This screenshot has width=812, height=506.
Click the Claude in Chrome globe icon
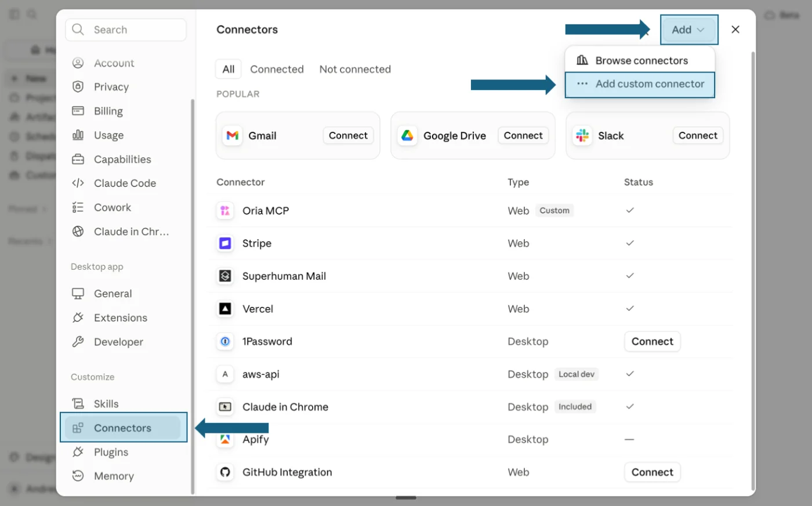coord(78,231)
